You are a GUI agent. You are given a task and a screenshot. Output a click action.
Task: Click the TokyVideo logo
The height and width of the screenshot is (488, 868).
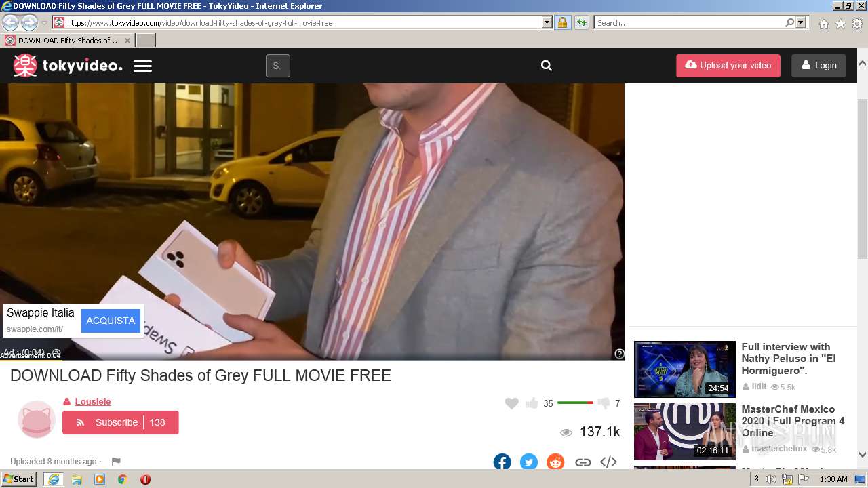pos(68,66)
